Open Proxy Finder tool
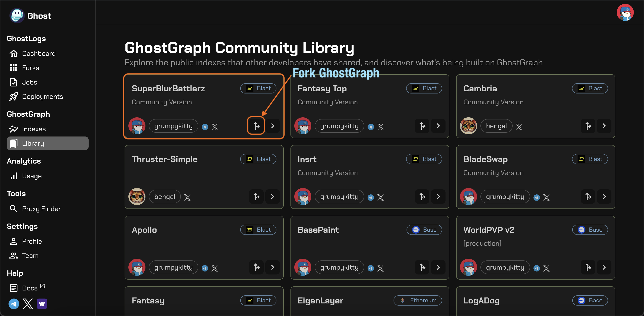Screen dimensions: 644x316 [41, 208]
